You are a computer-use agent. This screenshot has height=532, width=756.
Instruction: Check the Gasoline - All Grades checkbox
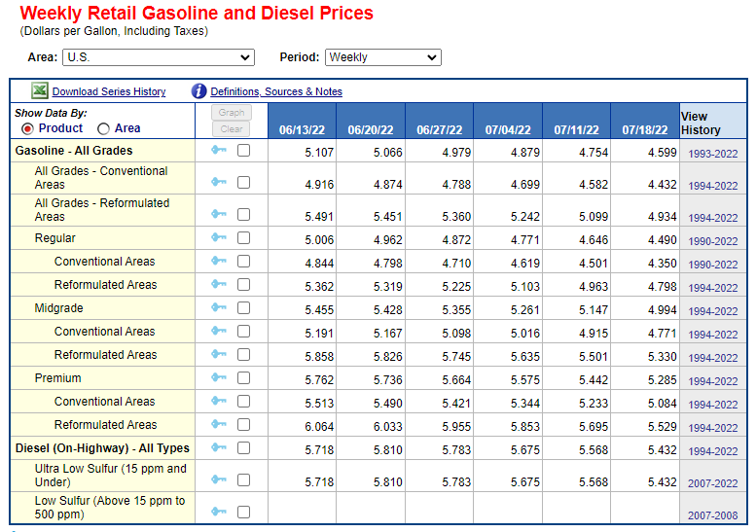click(x=243, y=151)
